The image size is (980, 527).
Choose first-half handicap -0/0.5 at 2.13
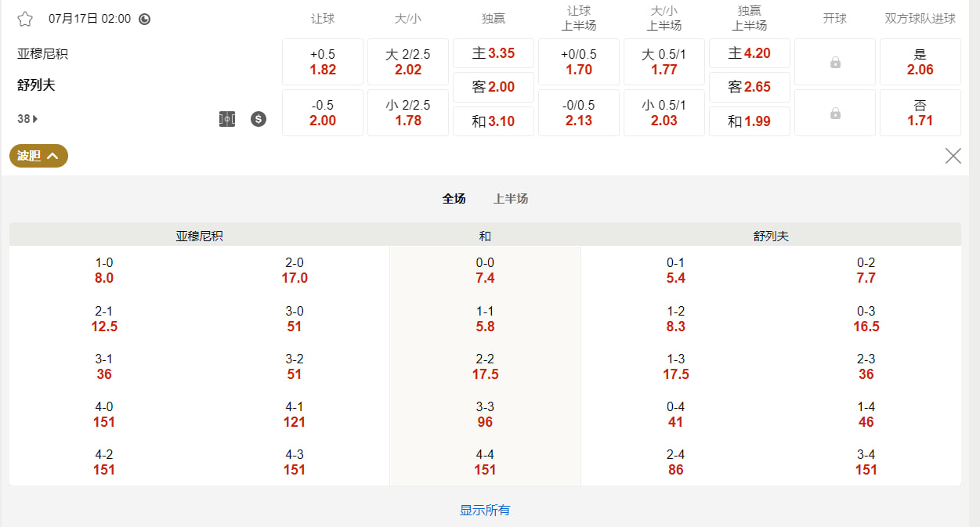[579, 113]
